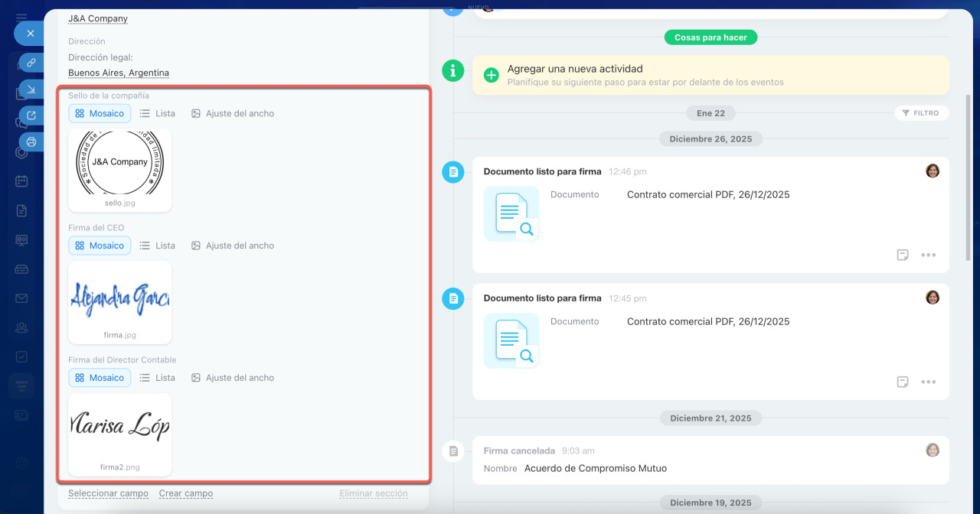The width and height of the screenshot is (980, 514).
Task: Click the print icon on side panel
Action: (31, 142)
